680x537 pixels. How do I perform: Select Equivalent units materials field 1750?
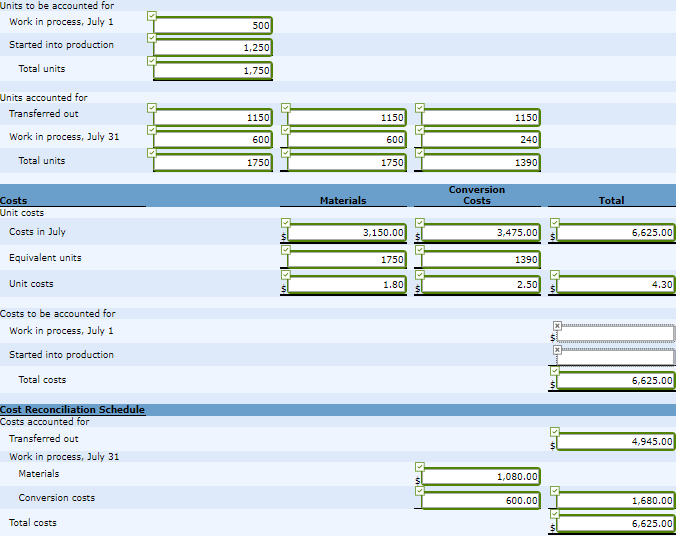click(x=347, y=259)
